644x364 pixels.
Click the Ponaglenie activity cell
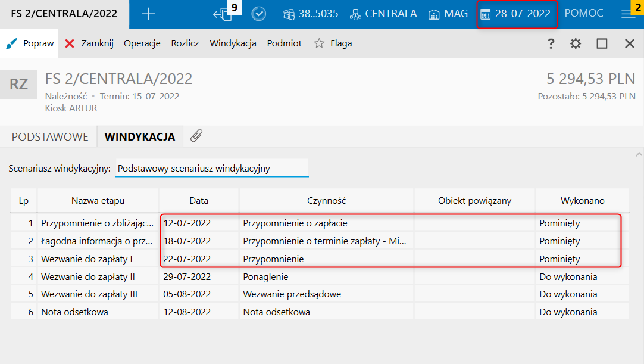pyautogui.click(x=327, y=276)
